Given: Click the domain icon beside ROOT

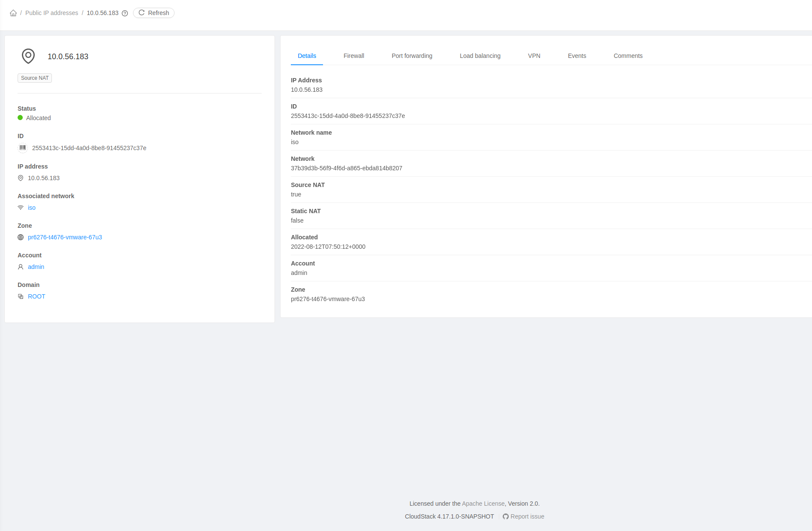Looking at the screenshot, I should pyautogui.click(x=20, y=296).
